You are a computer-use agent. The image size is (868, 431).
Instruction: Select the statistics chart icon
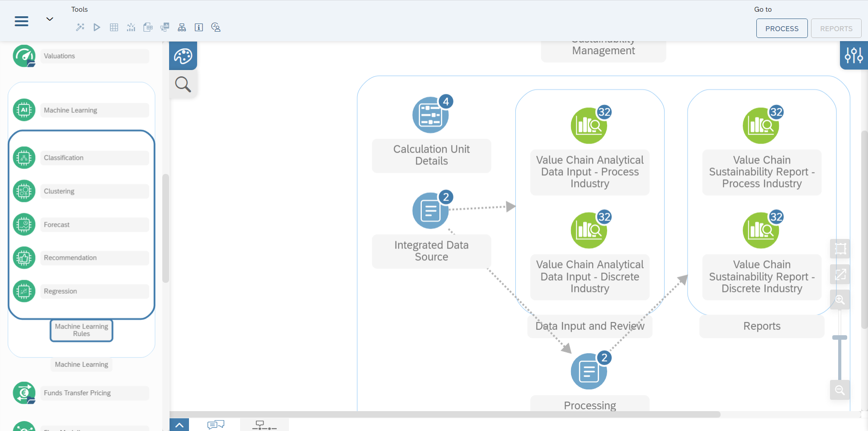pos(131,27)
